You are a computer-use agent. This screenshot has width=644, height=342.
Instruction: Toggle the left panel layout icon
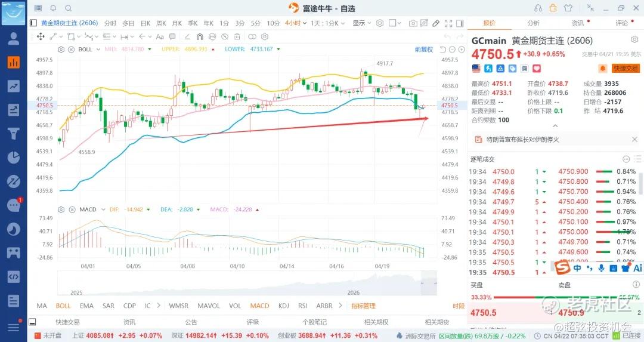point(33,23)
